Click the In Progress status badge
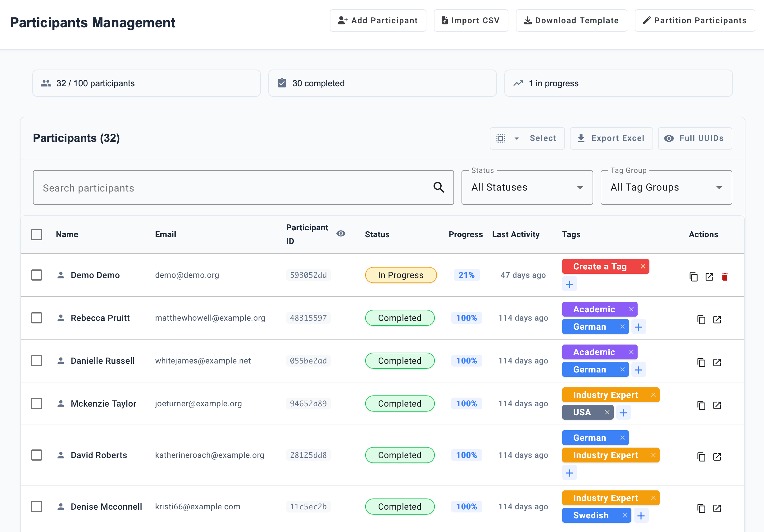Screen dimensions: 764x532 coord(401,275)
